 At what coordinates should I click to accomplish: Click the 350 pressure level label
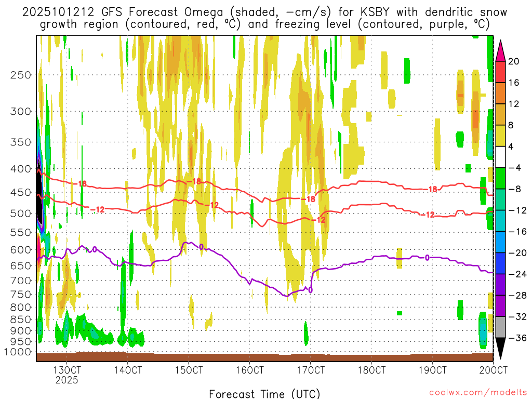[x=21, y=142]
